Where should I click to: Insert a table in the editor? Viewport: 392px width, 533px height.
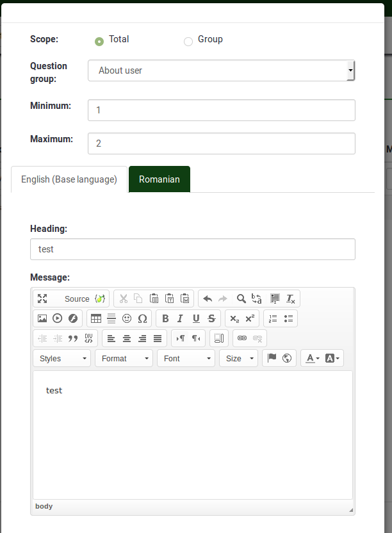(x=96, y=318)
